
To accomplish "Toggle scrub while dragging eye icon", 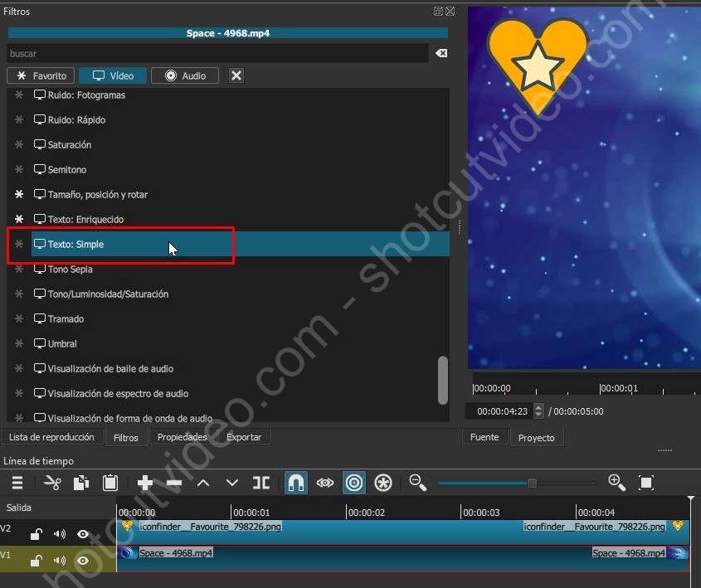I will click(324, 483).
